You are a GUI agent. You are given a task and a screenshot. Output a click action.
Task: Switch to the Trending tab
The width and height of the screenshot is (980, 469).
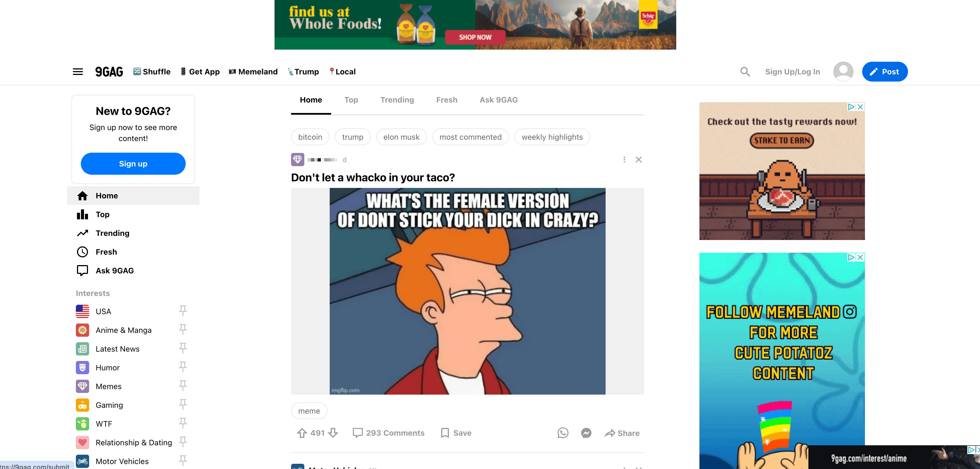[x=397, y=100]
